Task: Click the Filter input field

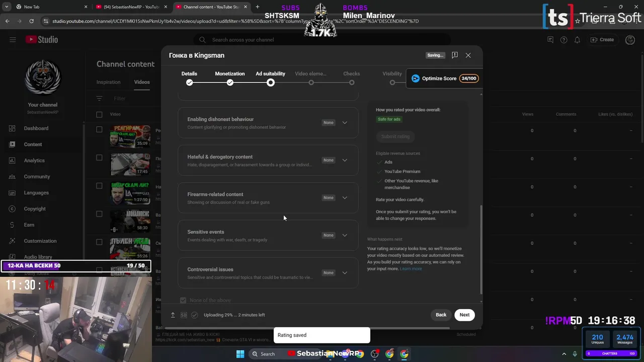Action: click(120, 99)
